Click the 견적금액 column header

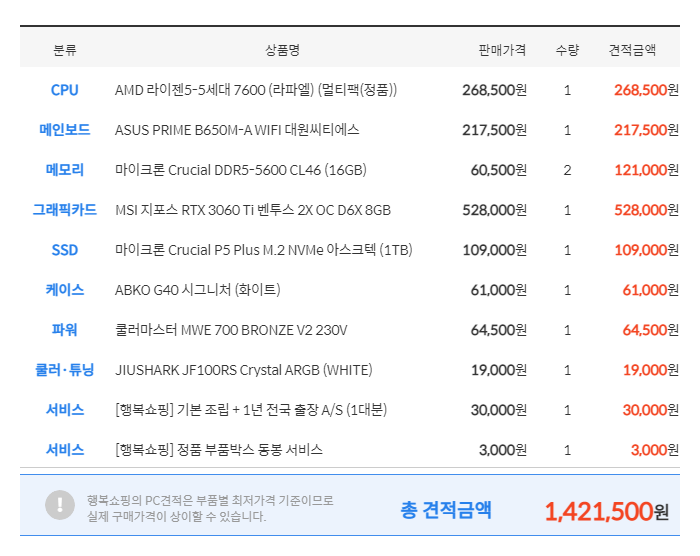pyautogui.click(x=633, y=50)
